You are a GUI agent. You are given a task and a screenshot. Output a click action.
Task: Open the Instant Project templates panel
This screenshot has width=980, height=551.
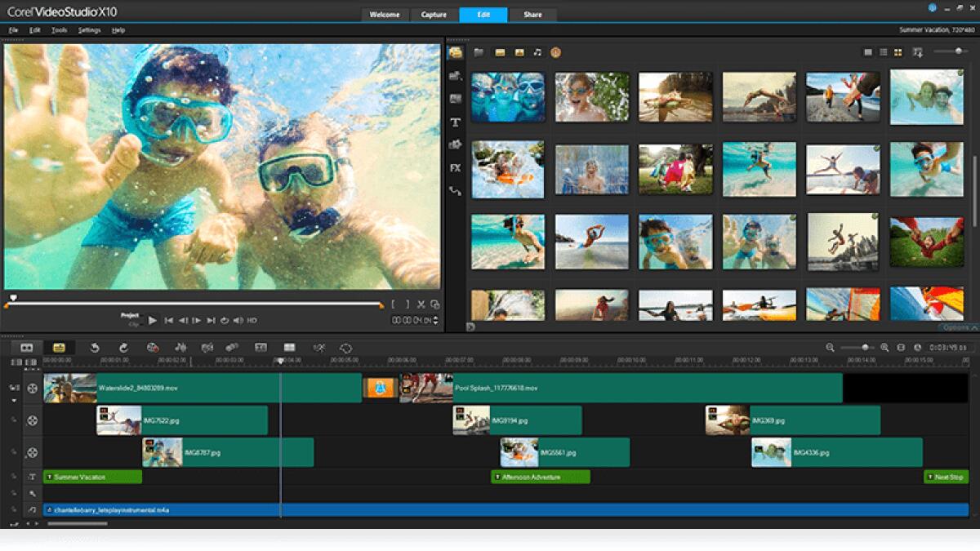pyautogui.click(x=456, y=76)
